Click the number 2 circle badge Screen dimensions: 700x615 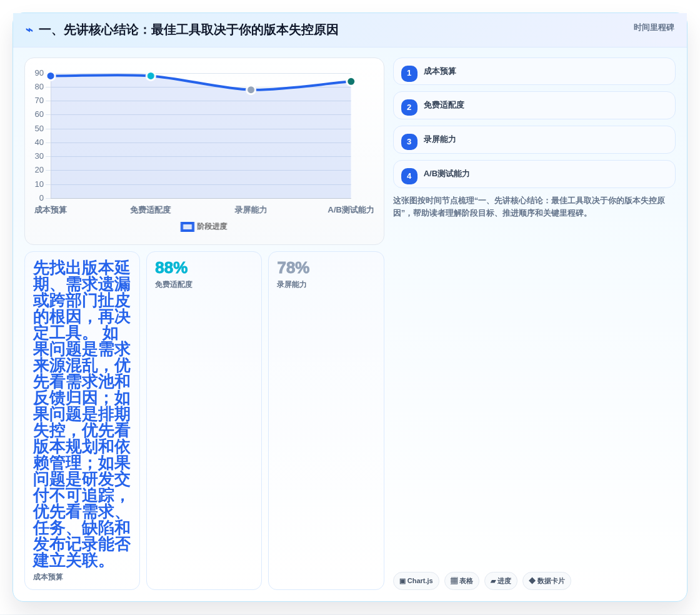click(409, 107)
